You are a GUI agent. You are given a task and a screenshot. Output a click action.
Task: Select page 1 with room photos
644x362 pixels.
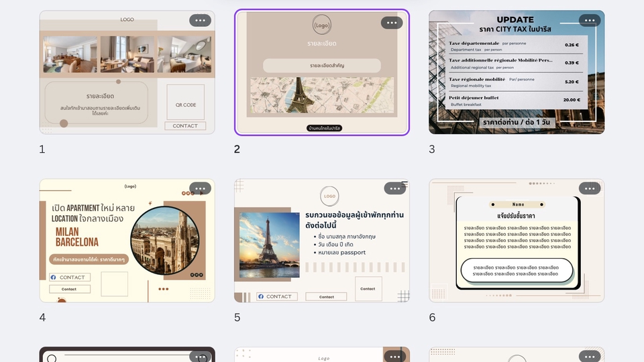(x=127, y=72)
